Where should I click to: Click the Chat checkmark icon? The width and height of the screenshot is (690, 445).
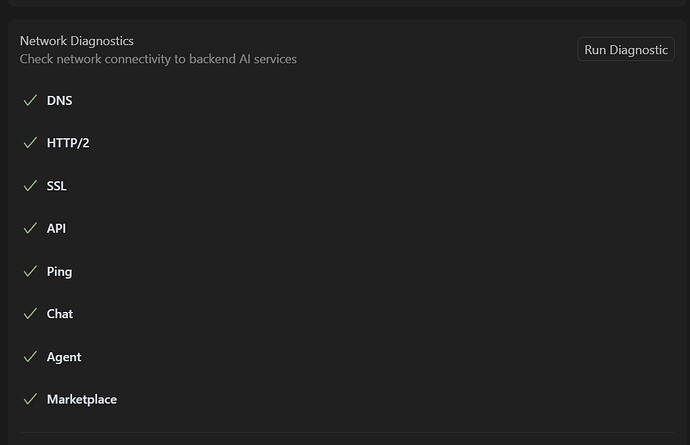pyautogui.click(x=30, y=313)
